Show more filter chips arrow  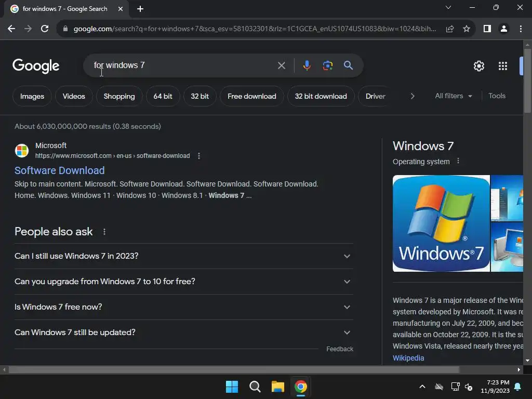[x=412, y=96]
